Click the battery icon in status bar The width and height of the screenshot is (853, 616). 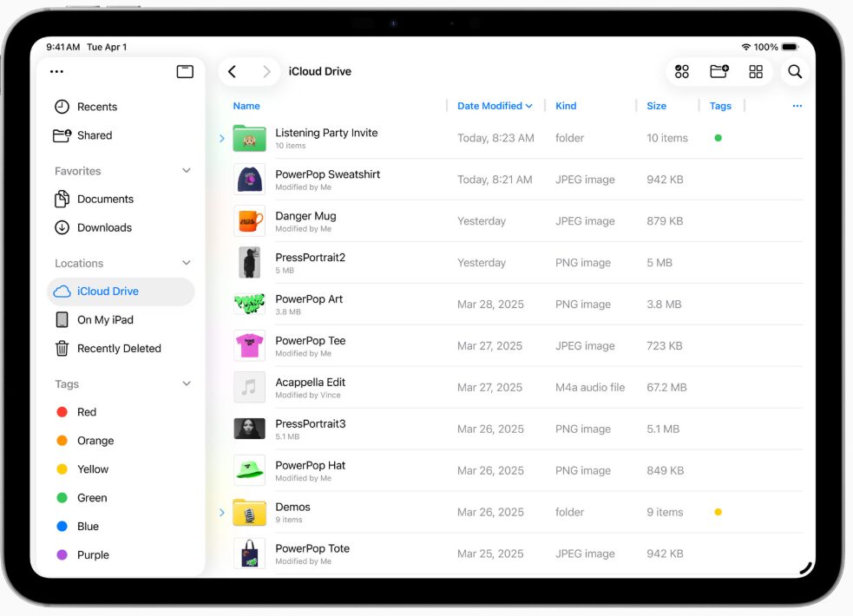(790, 48)
